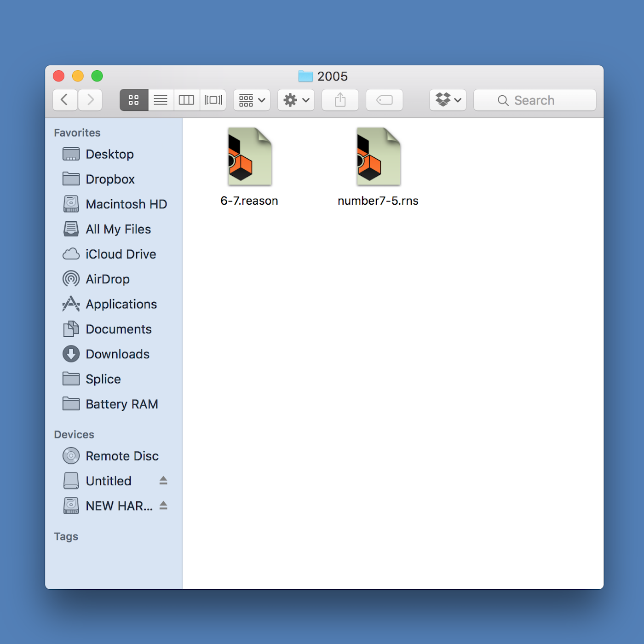Open the 6-7.reason file icon
Viewport: 644px width, 644px height.
pos(249,157)
